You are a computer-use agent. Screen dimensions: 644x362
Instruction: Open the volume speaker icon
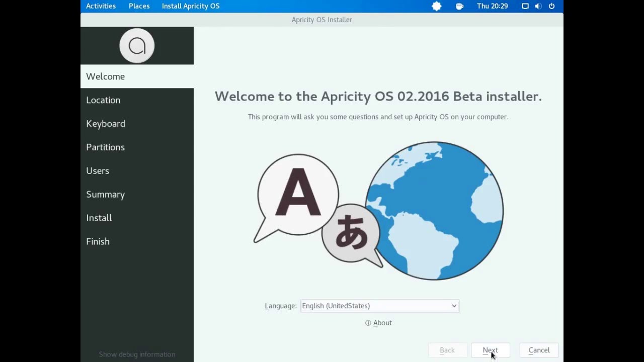(x=538, y=6)
